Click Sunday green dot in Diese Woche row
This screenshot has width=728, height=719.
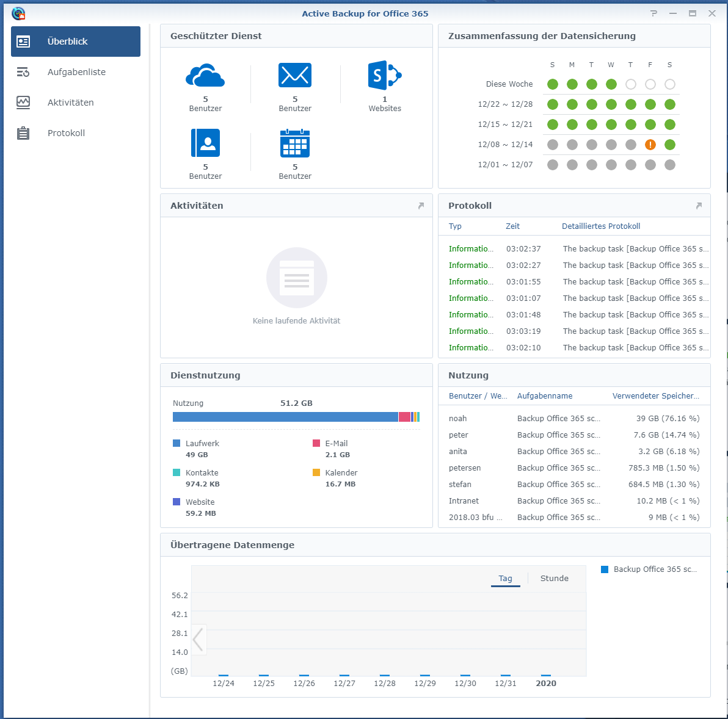coord(553,84)
